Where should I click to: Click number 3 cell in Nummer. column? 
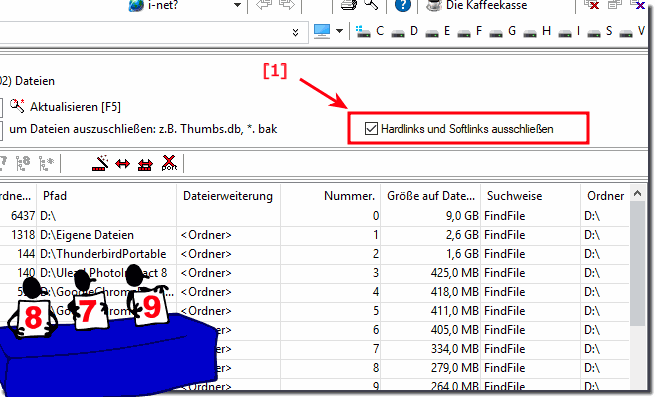click(x=376, y=273)
